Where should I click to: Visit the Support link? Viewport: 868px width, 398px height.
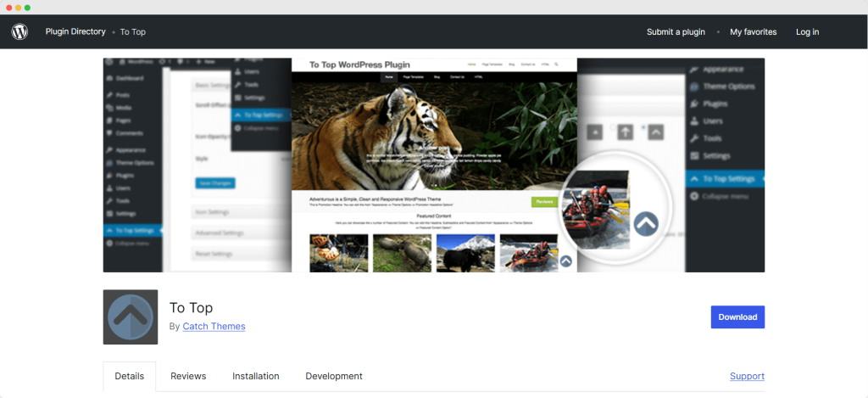[x=747, y=377]
